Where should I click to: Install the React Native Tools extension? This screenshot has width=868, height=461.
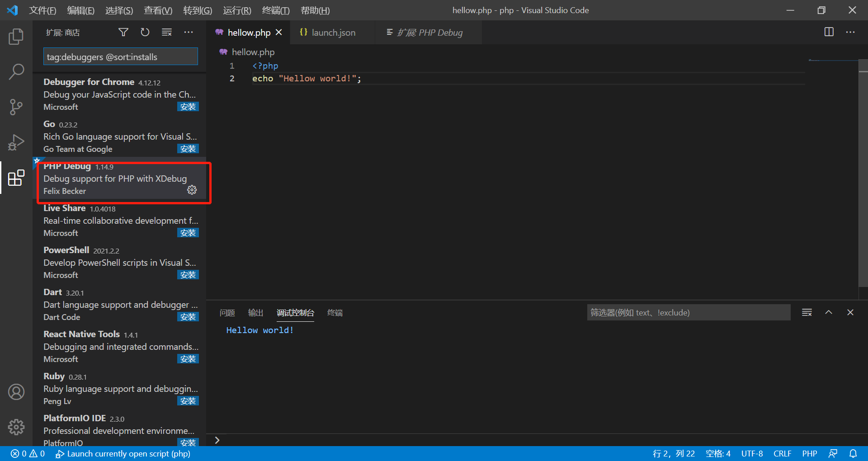(188, 359)
